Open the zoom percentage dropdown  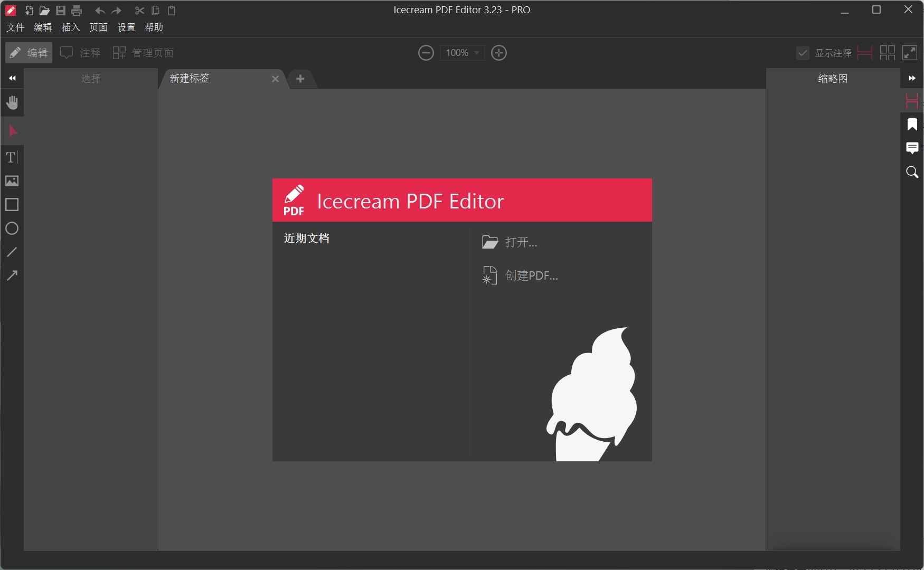point(477,53)
